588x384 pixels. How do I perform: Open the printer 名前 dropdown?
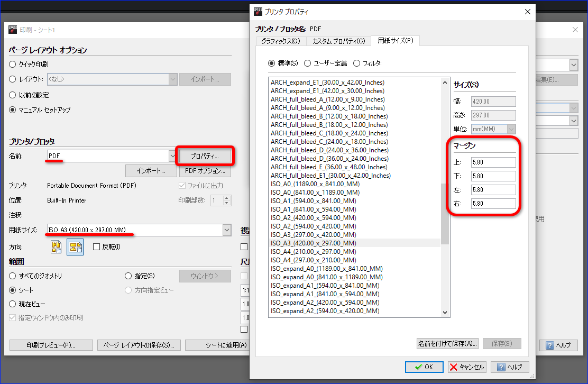coord(172,156)
